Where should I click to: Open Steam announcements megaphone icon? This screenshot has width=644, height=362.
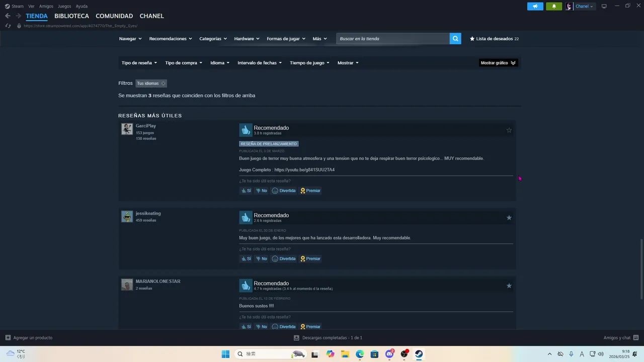pyautogui.click(x=535, y=7)
